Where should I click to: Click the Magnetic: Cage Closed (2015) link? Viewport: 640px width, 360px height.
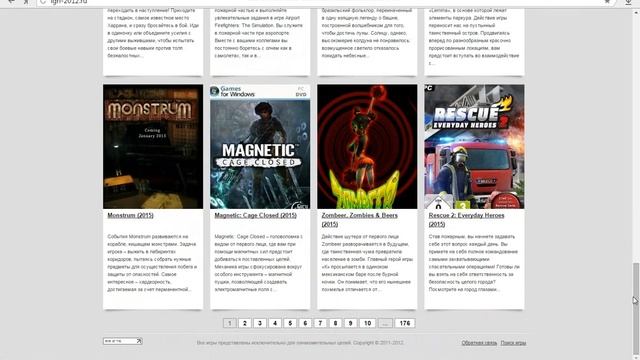(x=256, y=215)
